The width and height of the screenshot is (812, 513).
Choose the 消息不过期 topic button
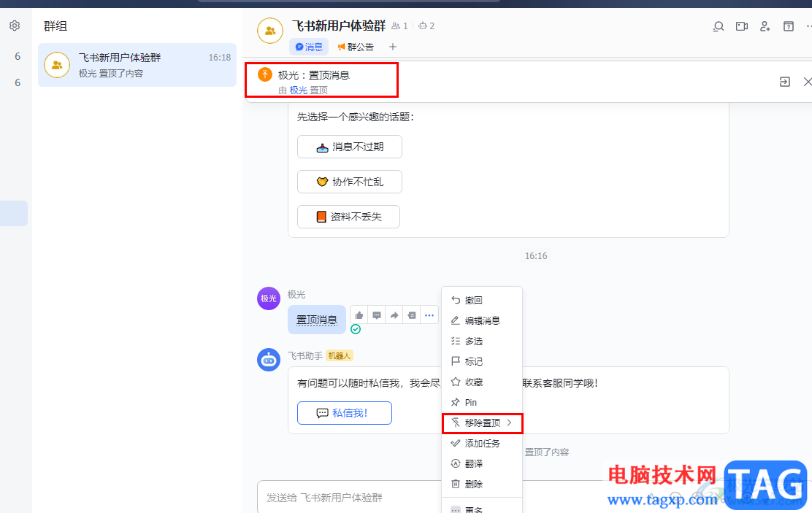tap(350, 147)
